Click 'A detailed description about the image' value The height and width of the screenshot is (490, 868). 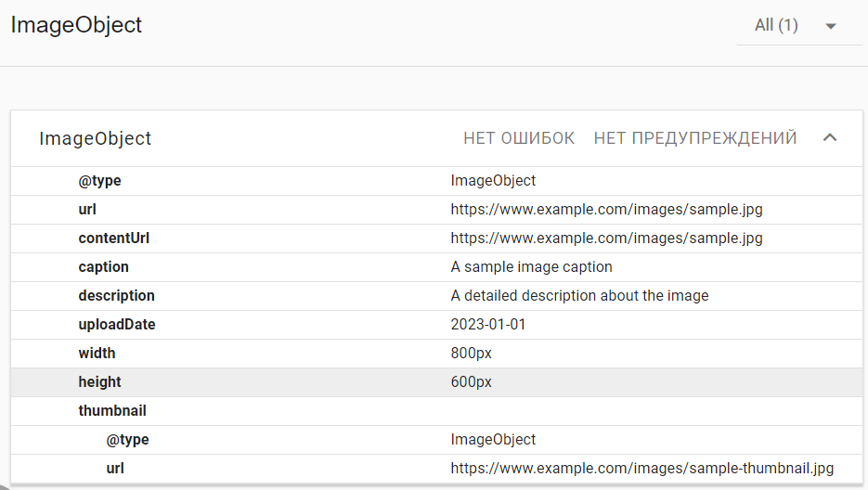coord(579,296)
